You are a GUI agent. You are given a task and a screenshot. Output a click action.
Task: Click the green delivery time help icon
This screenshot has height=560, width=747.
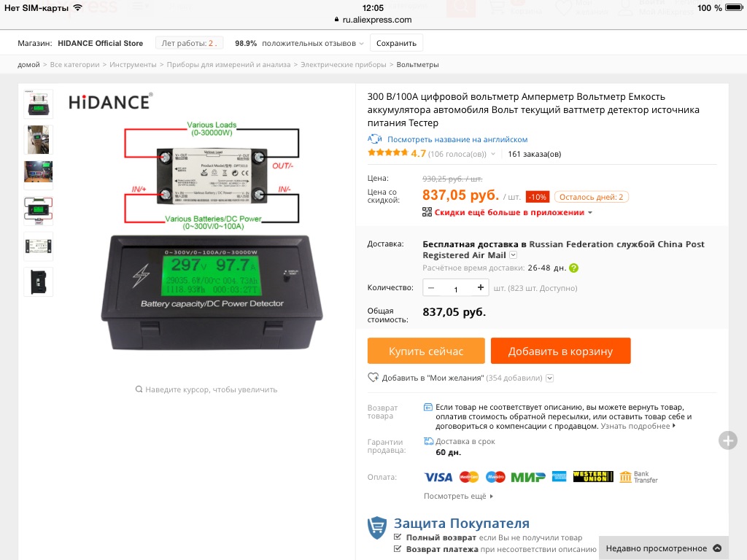coord(573,268)
